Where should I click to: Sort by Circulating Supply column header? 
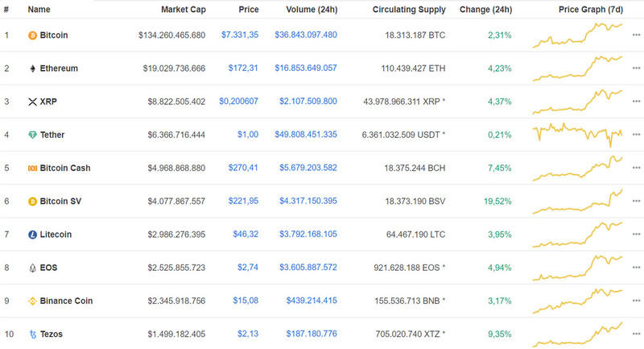click(409, 10)
